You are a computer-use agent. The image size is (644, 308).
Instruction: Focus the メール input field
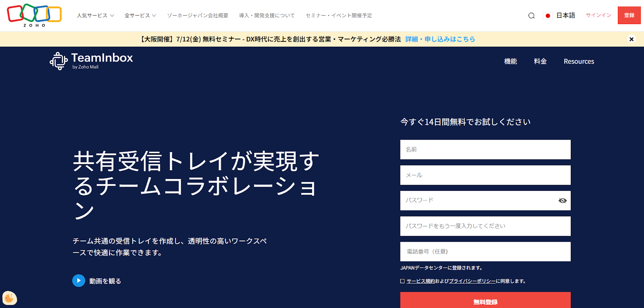[485, 175]
